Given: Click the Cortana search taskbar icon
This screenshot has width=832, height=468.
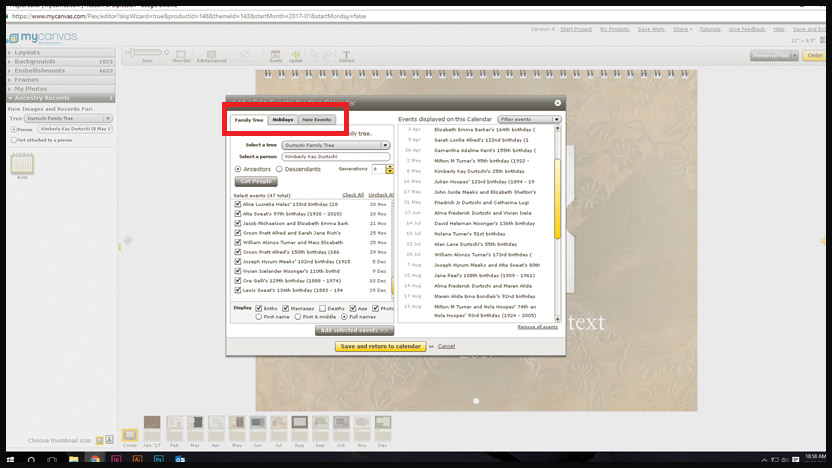Looking at the screenshot, I should [31, 460].
